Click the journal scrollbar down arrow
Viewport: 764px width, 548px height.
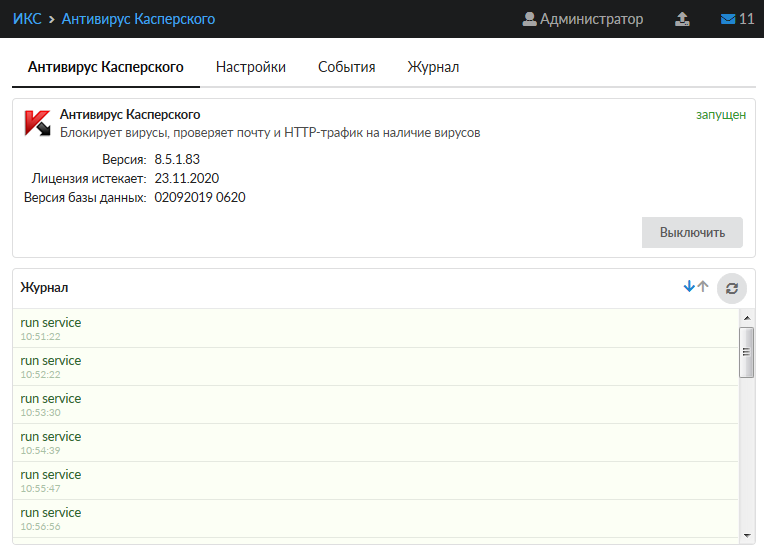point(746,535)
